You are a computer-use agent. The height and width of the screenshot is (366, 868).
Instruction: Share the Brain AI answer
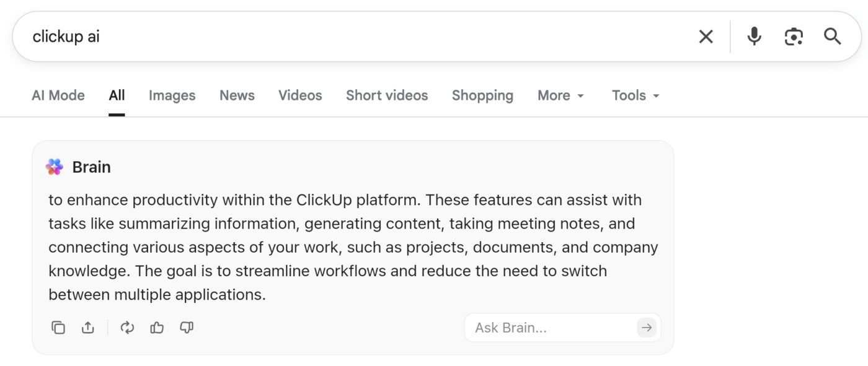point(87,328)
